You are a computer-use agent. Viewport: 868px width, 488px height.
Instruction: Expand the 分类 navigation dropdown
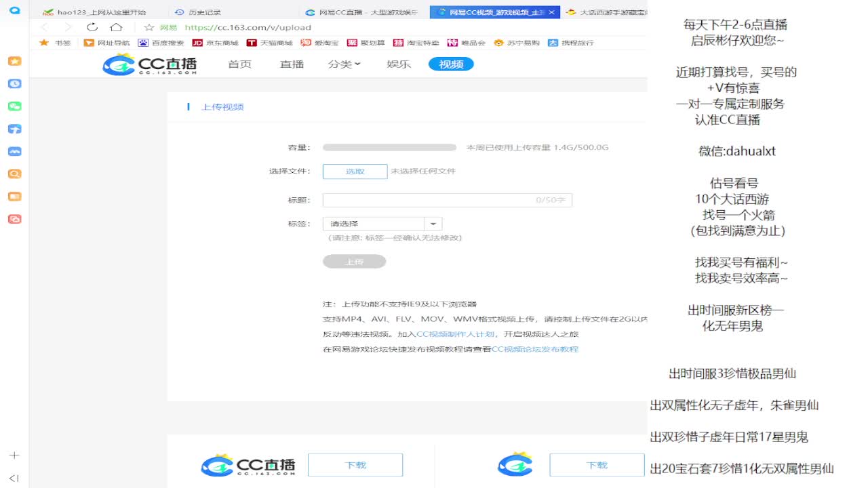pos(344,64)
